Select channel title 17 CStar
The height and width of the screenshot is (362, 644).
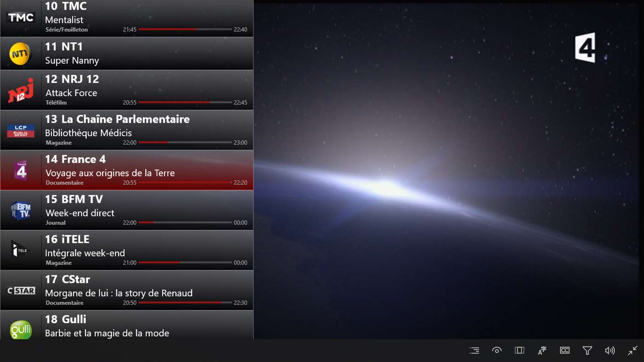click(67, 279)
